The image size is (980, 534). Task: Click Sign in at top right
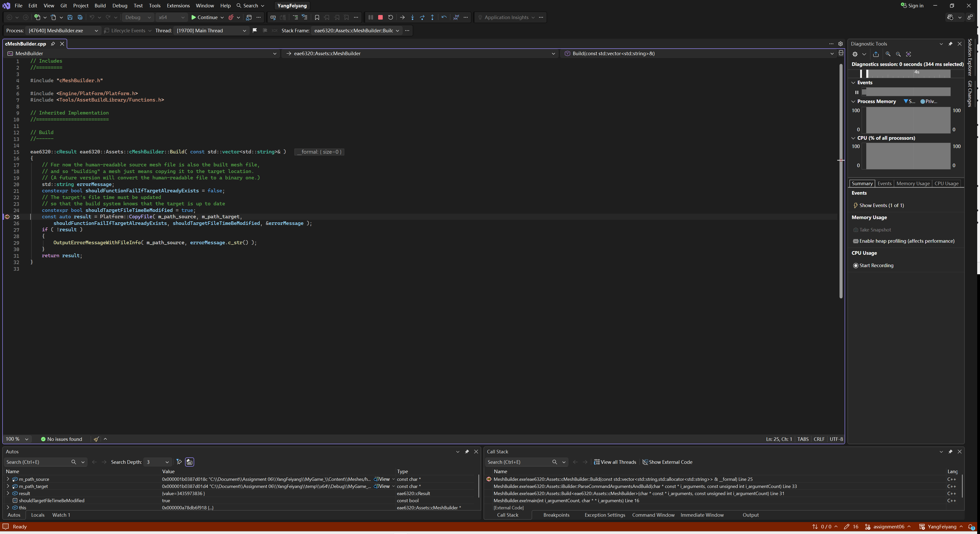(x=912, y=6)
